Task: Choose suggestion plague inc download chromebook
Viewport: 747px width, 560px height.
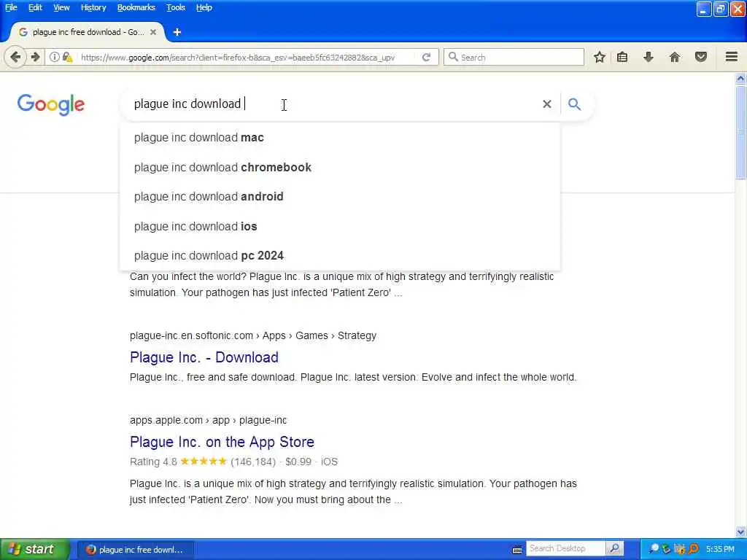Action: [x=340, y=167]
